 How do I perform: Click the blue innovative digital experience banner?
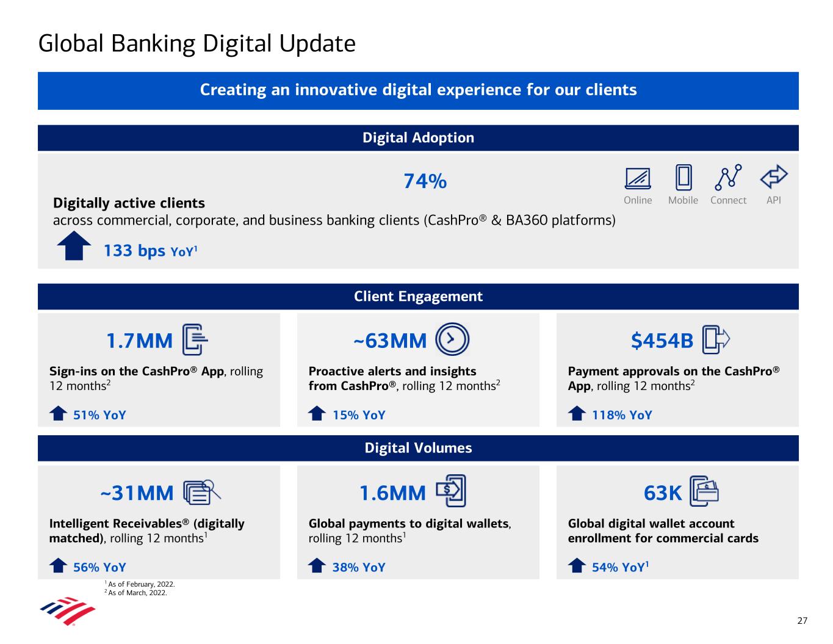pyautogui.click(x=418, y=90)
